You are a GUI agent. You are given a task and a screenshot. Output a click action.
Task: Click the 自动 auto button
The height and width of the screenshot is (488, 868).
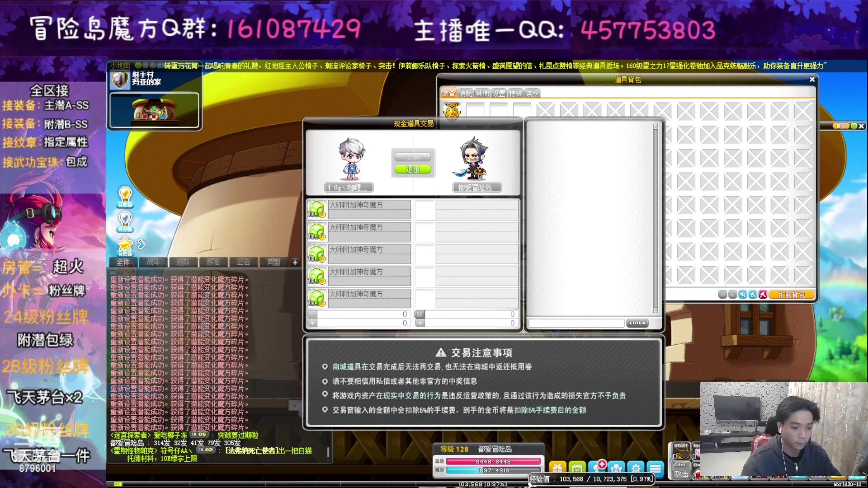(x=841, y=126)
